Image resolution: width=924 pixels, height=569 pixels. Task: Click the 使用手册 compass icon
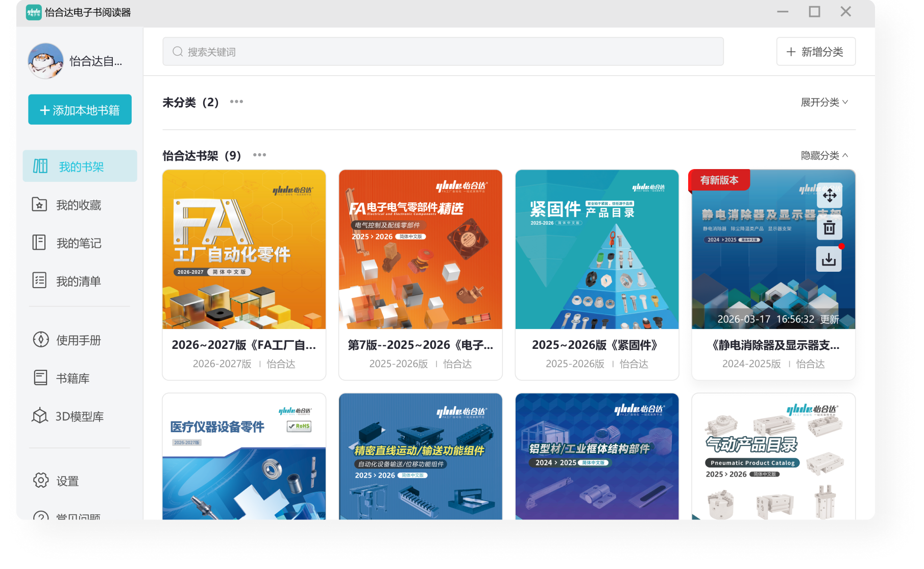(40, 340)
